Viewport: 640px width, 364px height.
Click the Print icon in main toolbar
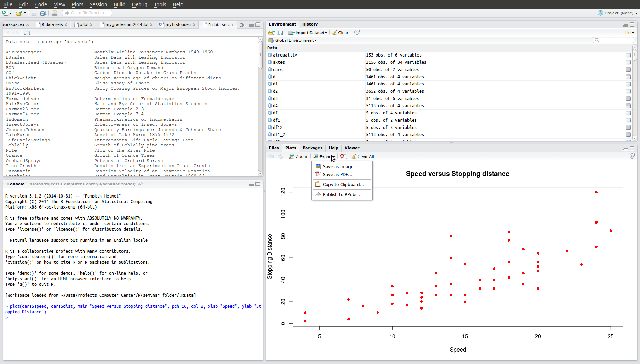pyautogui.click(x=55, y=13)
